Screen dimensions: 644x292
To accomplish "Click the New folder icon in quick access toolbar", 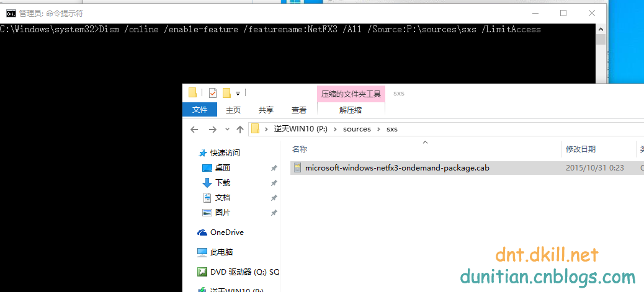I will click(x=226, y=93).
